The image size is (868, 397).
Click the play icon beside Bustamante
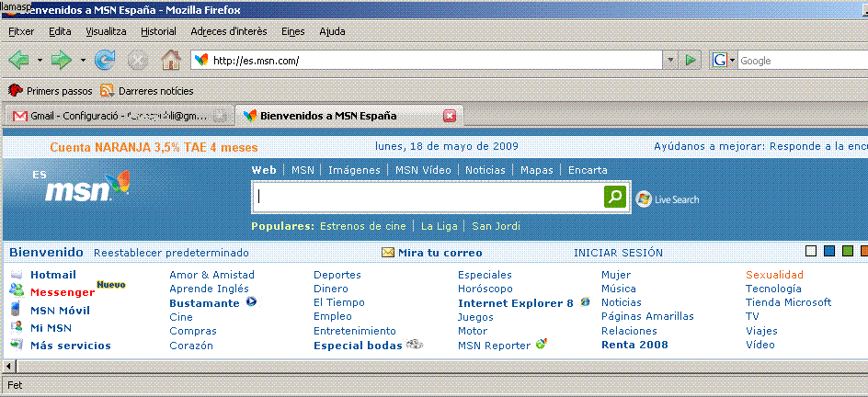[251, 302]
